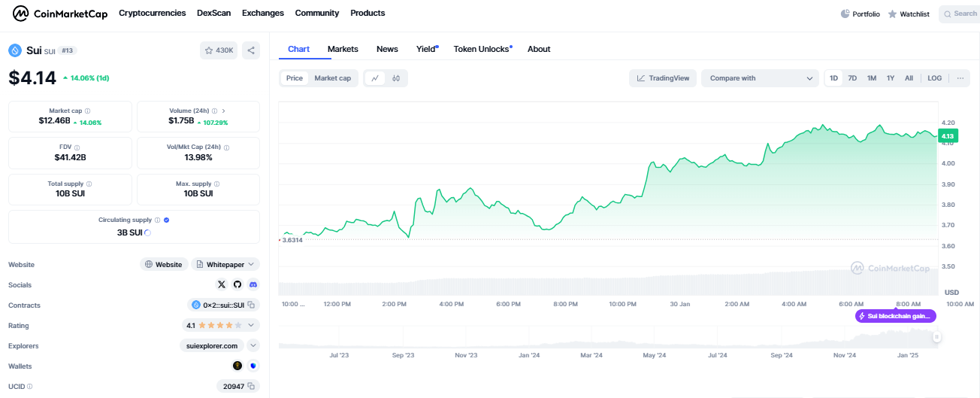Copy the 0x2::sui::SUI contract address
The height and width of the screenshot is (398, 980).
click(251, 305)
